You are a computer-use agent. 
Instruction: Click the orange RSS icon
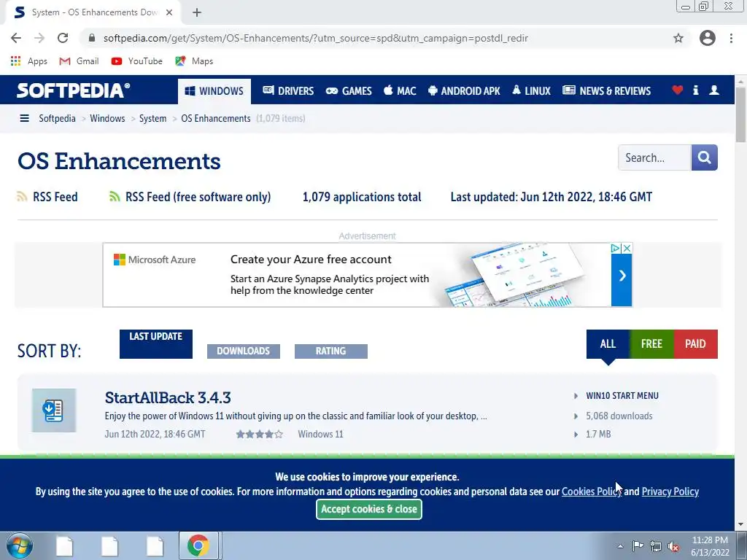(x=22, y=196)
